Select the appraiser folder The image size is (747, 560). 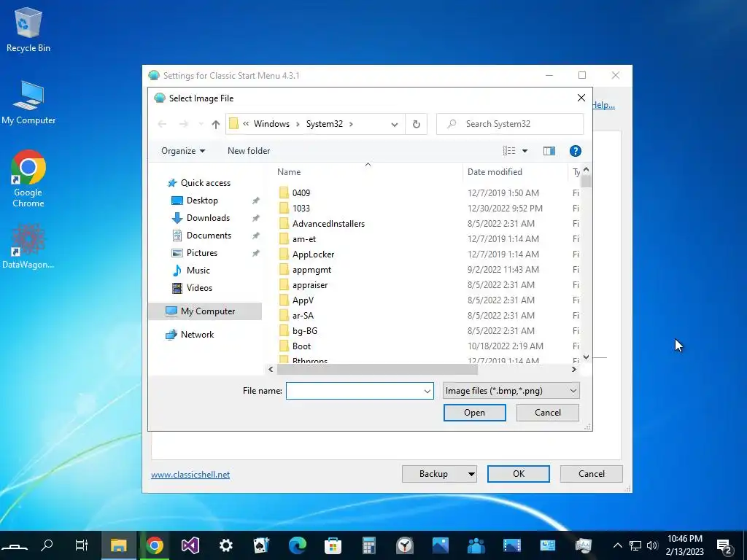pyautogui.click(x=309, y=285)
